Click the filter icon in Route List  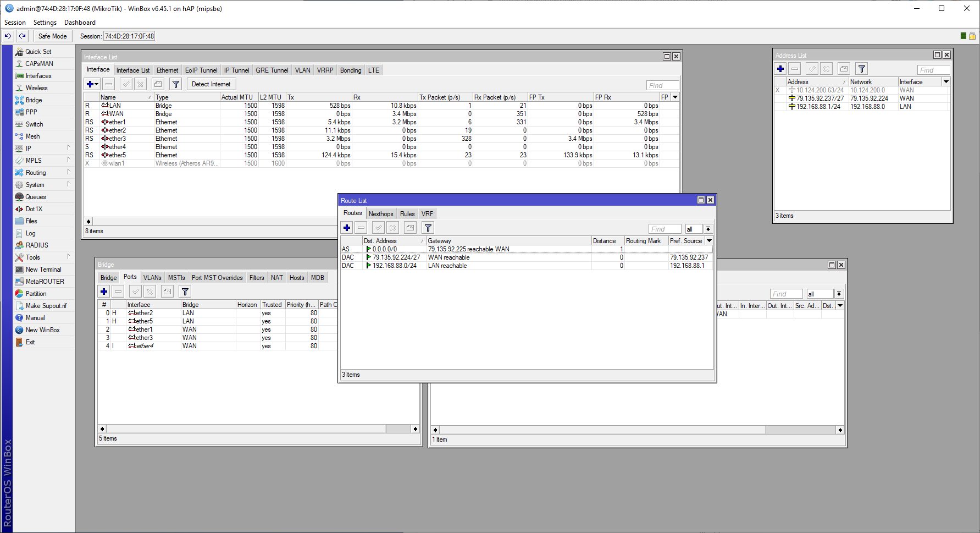point(428,228)
